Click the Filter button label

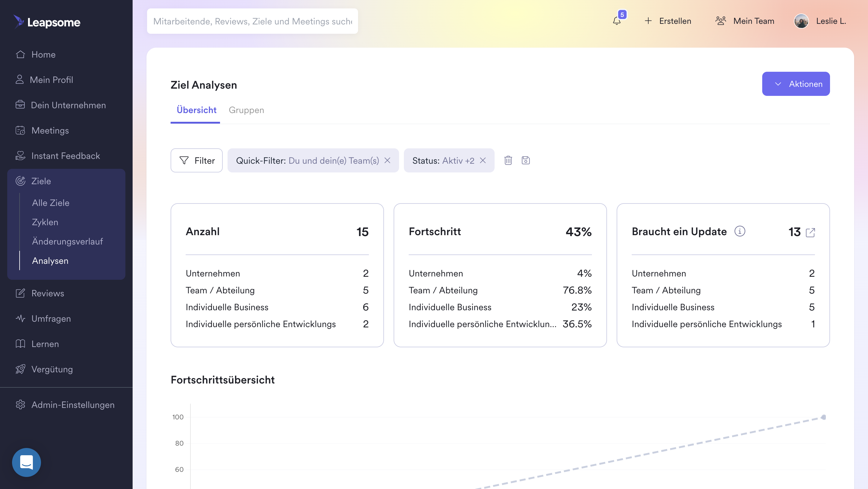click(x=205, y=160)
